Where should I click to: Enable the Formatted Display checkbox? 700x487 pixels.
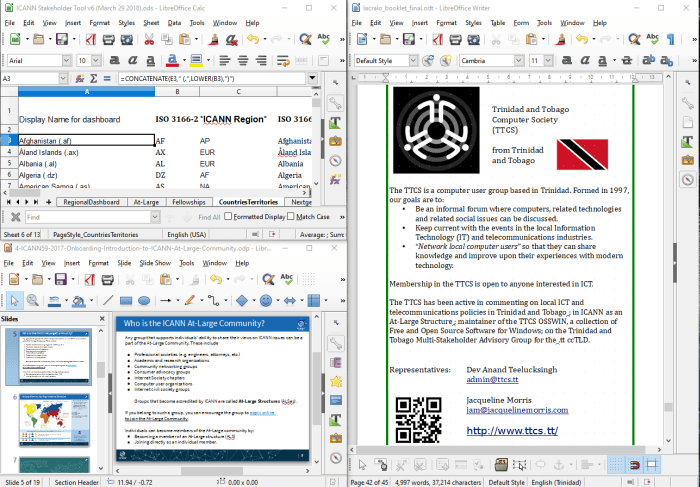coord(229,217)
